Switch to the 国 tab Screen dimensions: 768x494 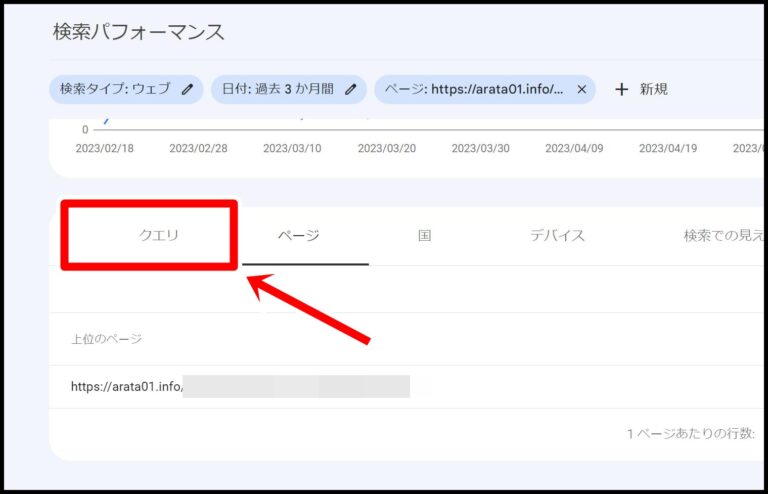pos(425,235)
